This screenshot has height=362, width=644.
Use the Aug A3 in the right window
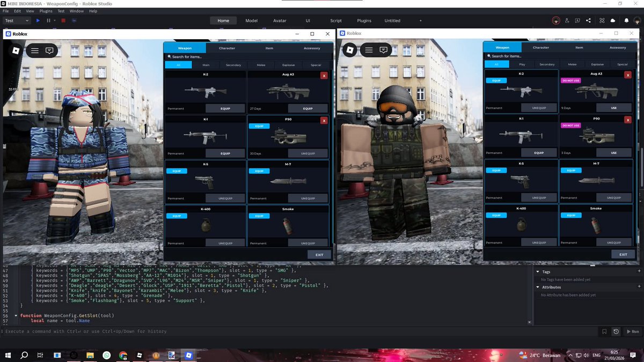[x=614, y=108]
